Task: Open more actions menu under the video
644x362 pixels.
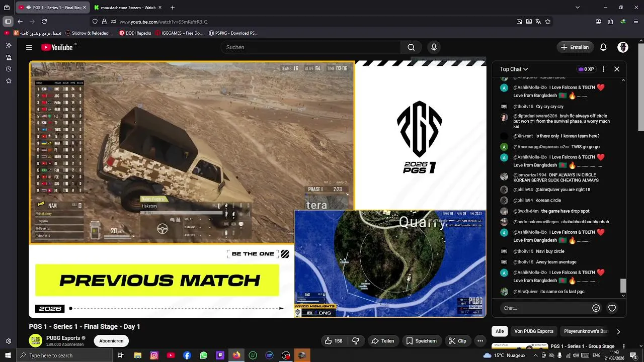Action: tap(480, 341)
